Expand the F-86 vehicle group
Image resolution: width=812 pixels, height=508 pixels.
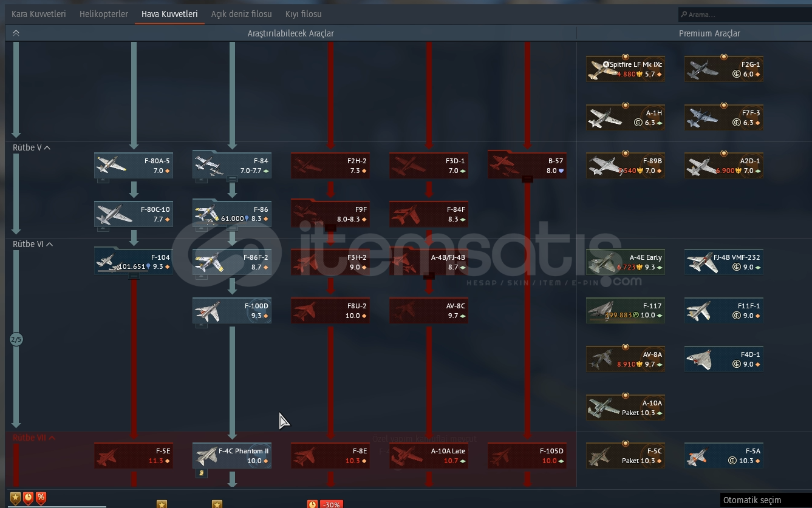(x=232, y=228)
